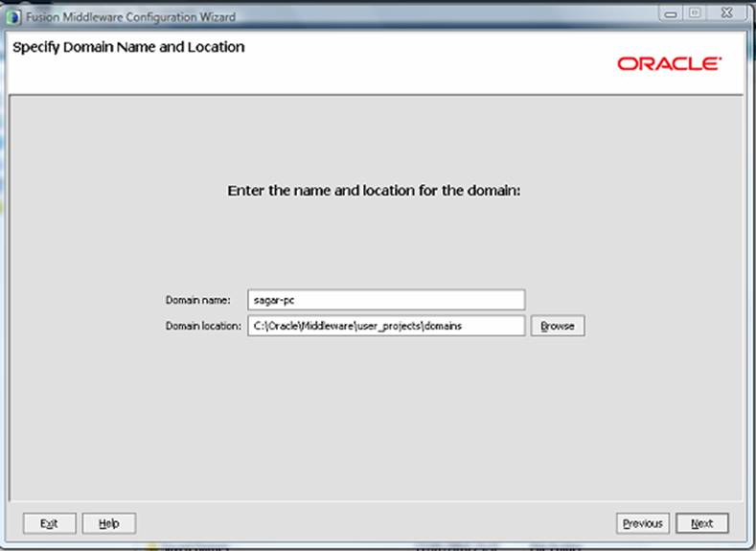The height and width of the screenshot is (551, 756).
Task: Click the "Enter the name and location" instruction text
Action: [x=374, y=191]
